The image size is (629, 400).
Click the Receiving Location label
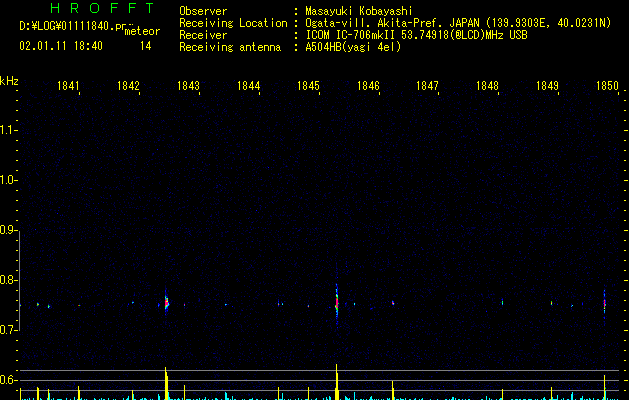[233, 23]
